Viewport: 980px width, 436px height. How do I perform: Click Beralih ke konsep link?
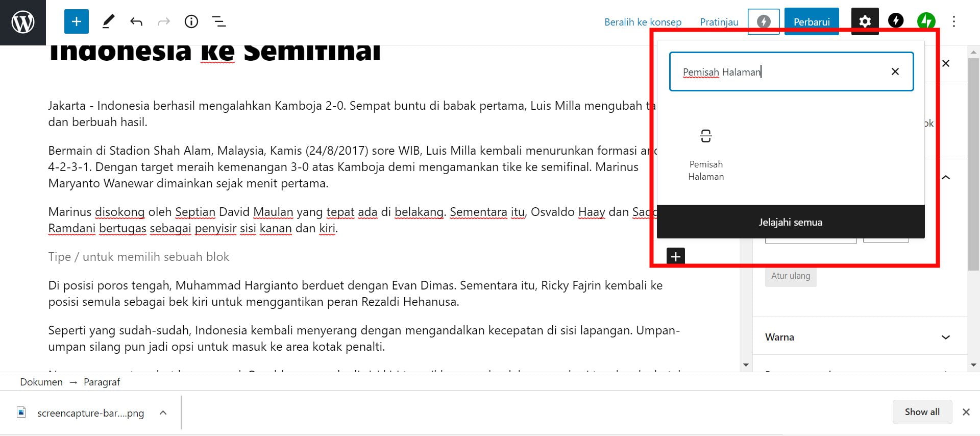643,22
